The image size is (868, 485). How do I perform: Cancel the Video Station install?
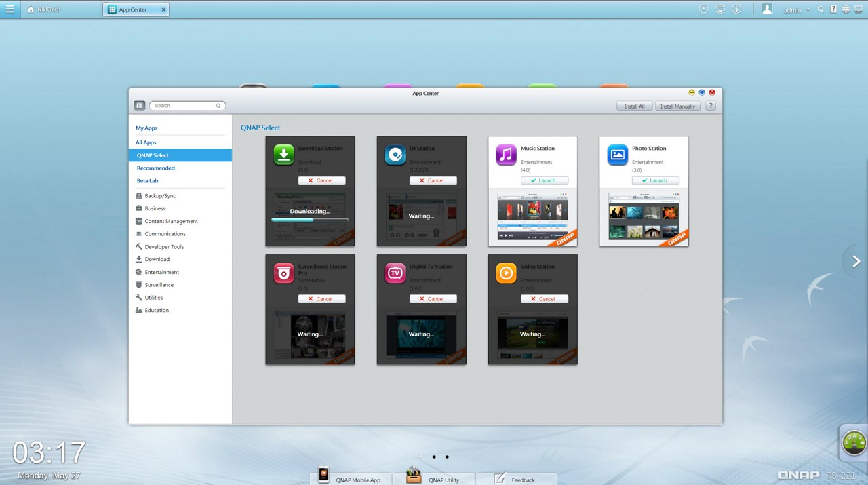[x=545, y=298]
